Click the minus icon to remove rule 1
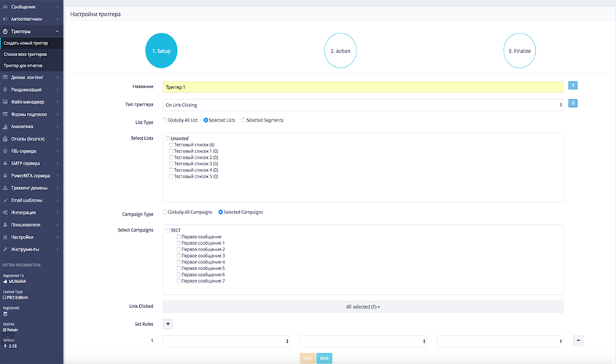 578,340
